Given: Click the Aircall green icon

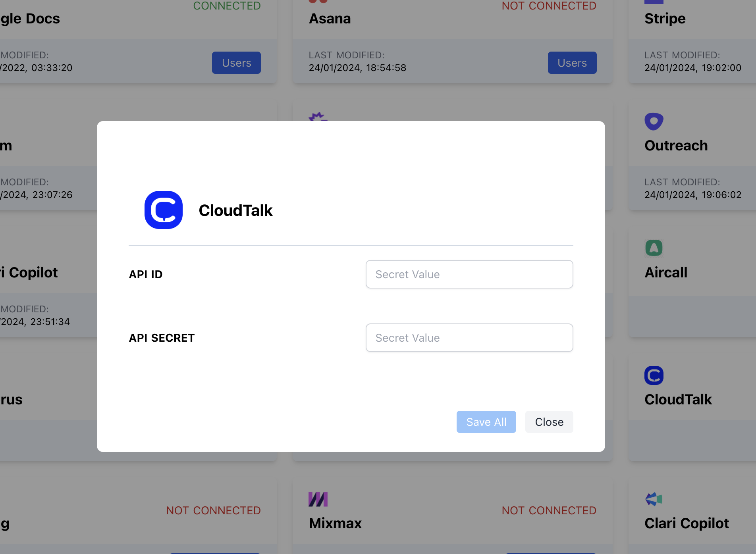Looking at the screenshot, I should [654, 247].
